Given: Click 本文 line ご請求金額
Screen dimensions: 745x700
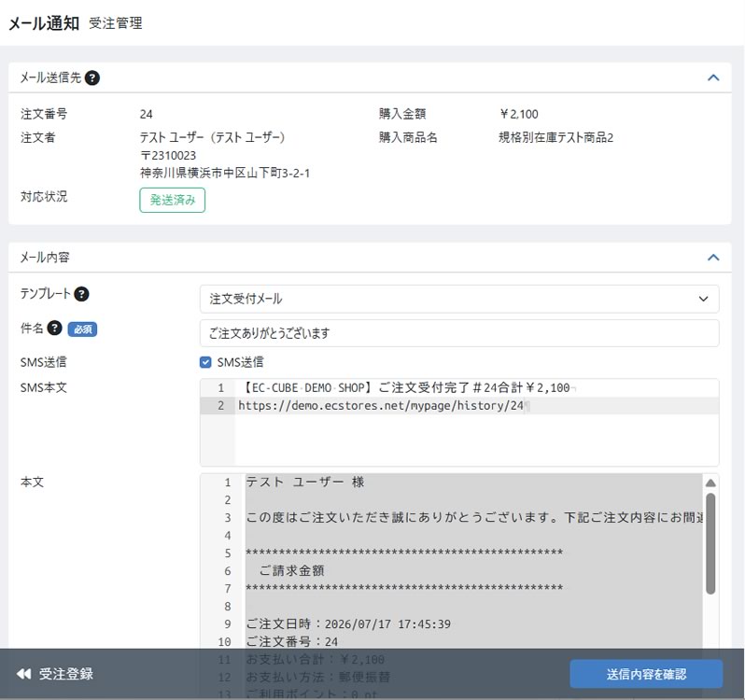Looking at the screenshot, I should point(291,571).
